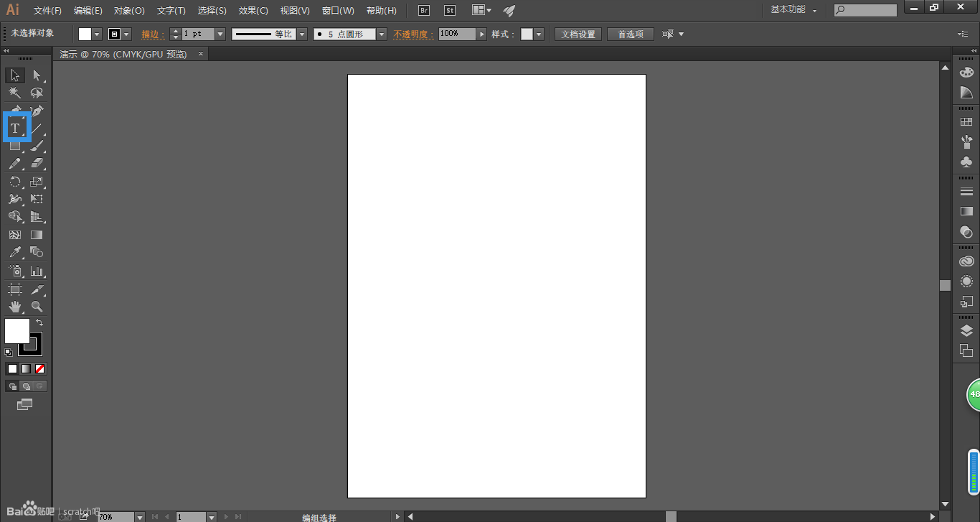Screen dimensions: 980x522
Task: Open the 对象(O) menu
Action: pos(129,11)
